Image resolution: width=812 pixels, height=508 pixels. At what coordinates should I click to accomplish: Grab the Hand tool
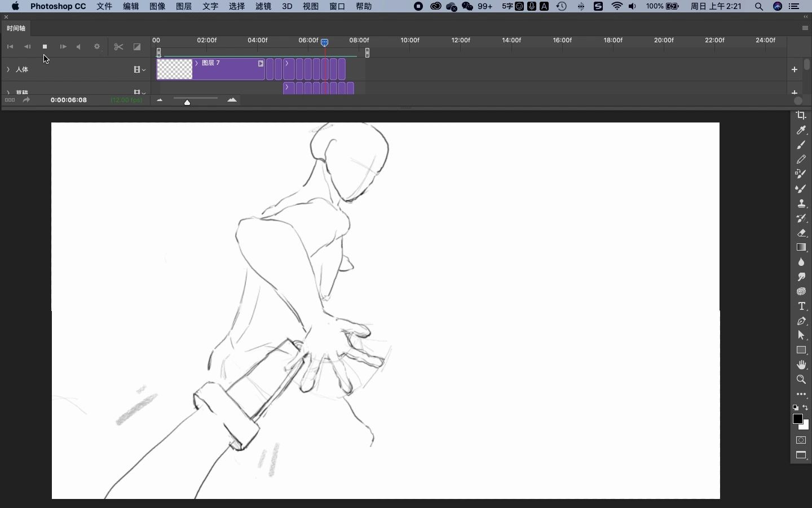(801, 365)
